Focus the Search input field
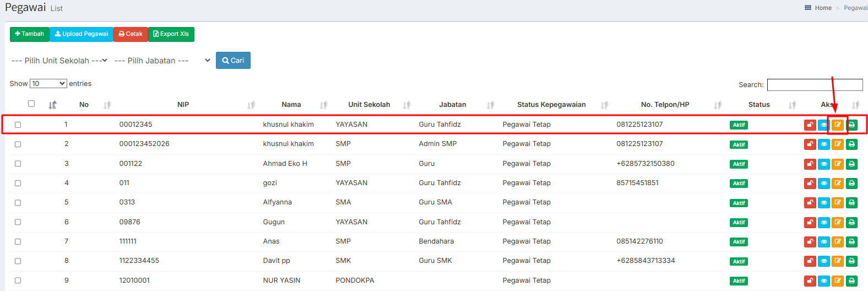 [815, 85]
